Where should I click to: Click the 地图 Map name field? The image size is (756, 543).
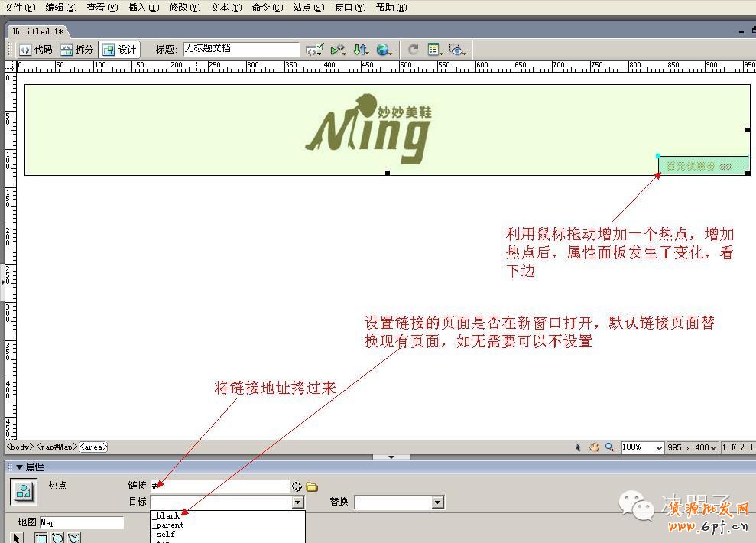click(x=82, y=523)
